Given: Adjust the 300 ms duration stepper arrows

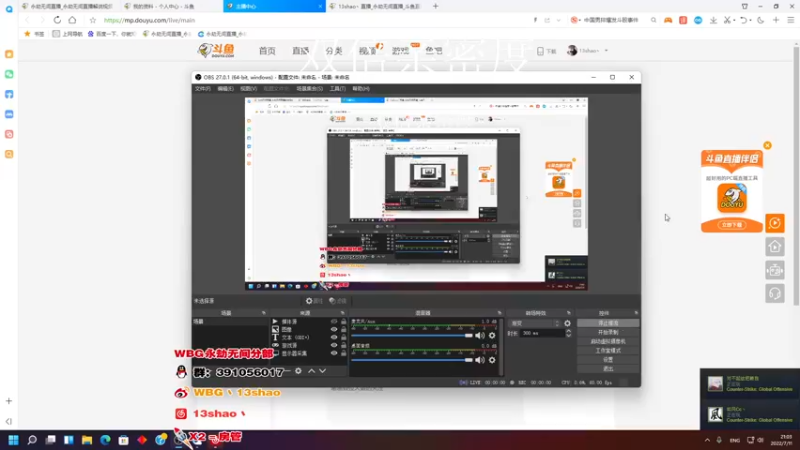Looking at the screenshot, I should pos(568,333).
